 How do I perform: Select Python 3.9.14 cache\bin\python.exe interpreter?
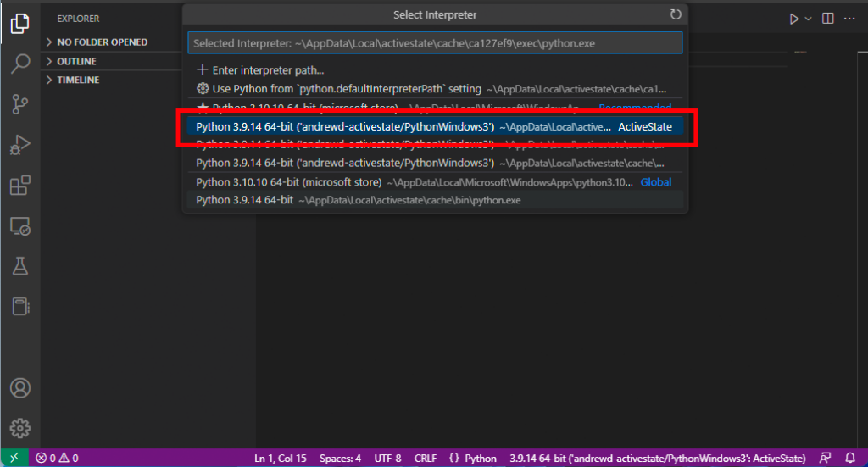435,200
